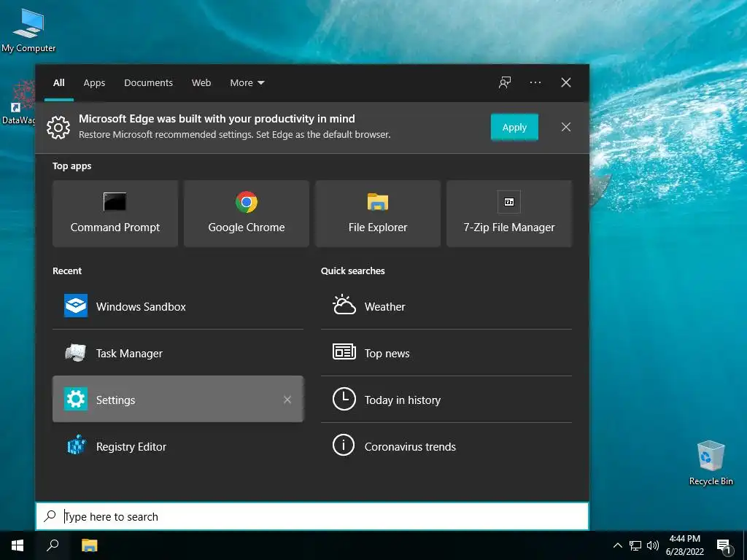This screenshot has height=560, width=747.
Task: Click the search feedback person icon
Action: click(x=505, y=82)
